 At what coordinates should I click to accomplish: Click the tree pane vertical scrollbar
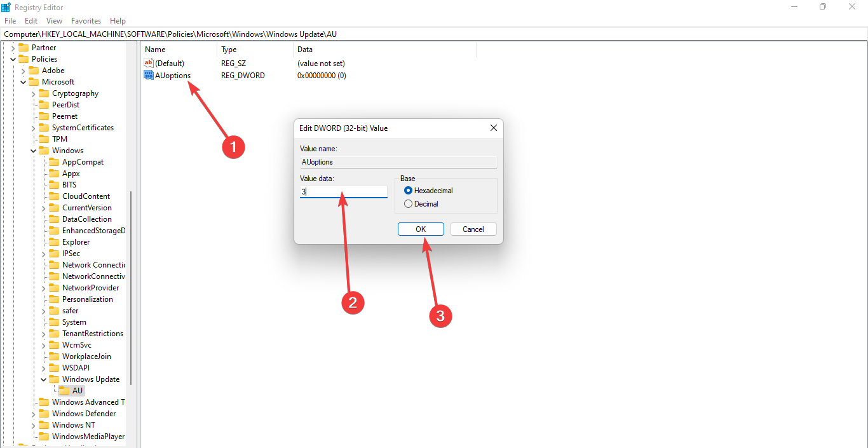click(x=131, y=286)
